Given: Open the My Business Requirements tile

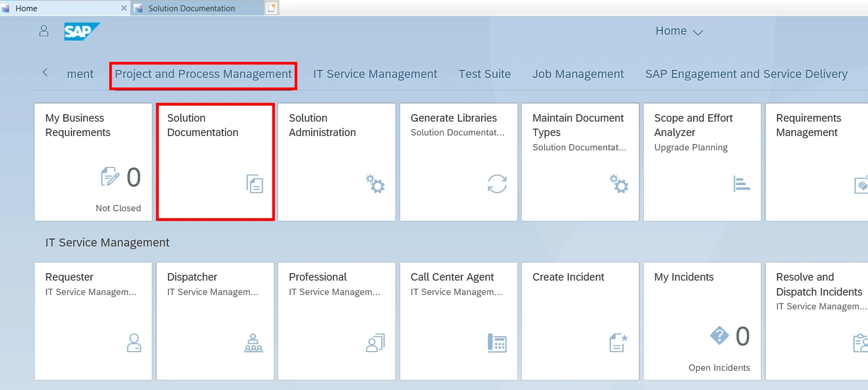Looking at the screenshot, I should click(93, 162).
